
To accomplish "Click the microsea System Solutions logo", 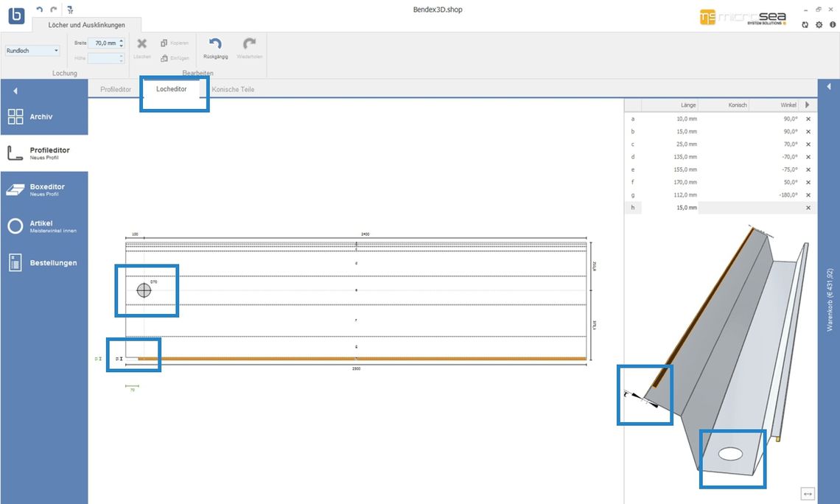I will point(743,17).
